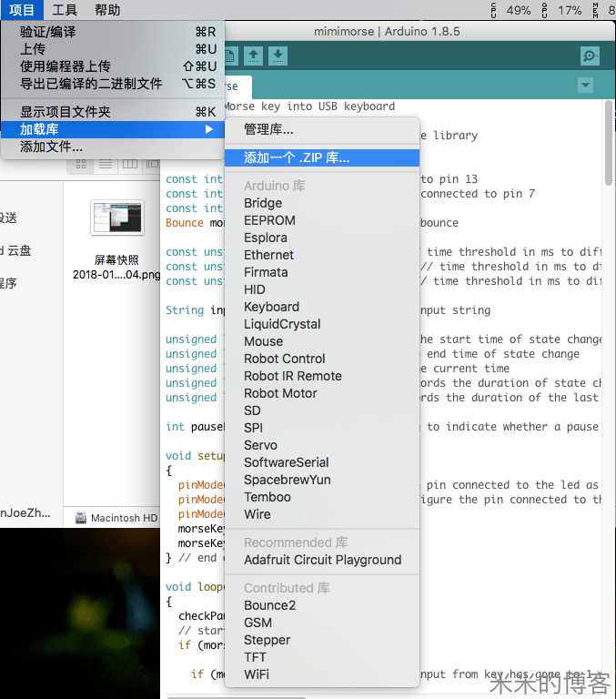Include the SPI library
The height and width of the screenshot is (699, 616).
[322, 428]
